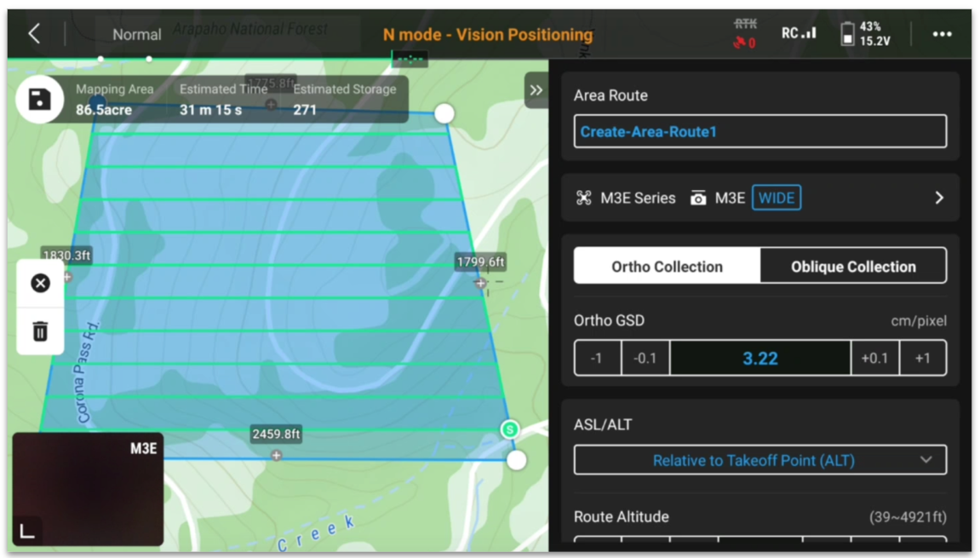This screenshot has width=980, height=558.
Task: Delete the selected point with the trash icon
Action: coord(41,331)
